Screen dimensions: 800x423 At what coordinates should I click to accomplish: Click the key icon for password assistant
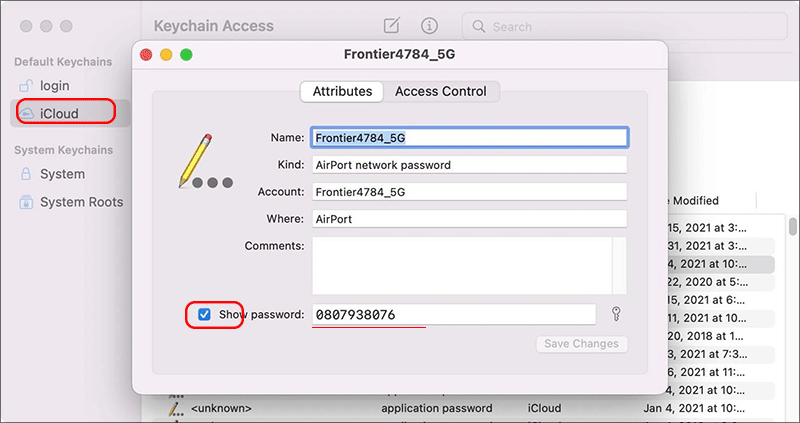(x=616, y=314)
